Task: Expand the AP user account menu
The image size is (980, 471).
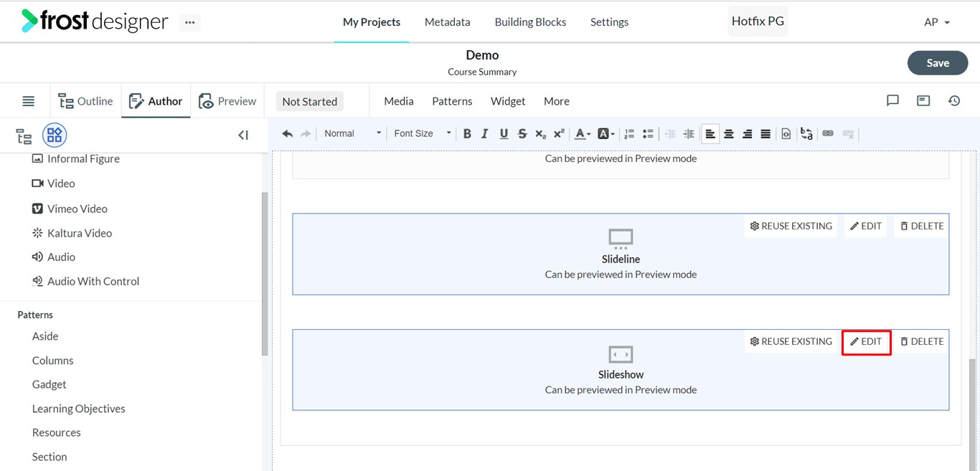Action: pyautogui.click(x=937, y=22)
